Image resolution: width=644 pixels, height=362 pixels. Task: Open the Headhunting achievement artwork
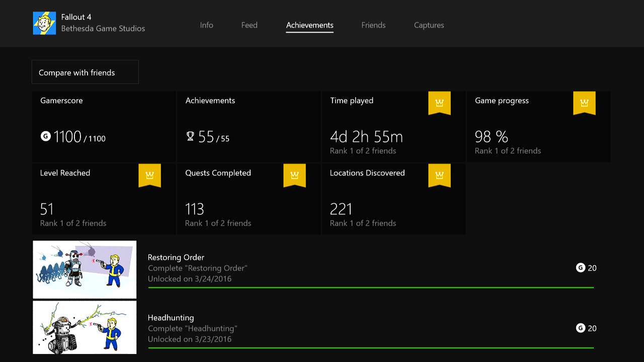pyautogui.click(x=85, y=327)
